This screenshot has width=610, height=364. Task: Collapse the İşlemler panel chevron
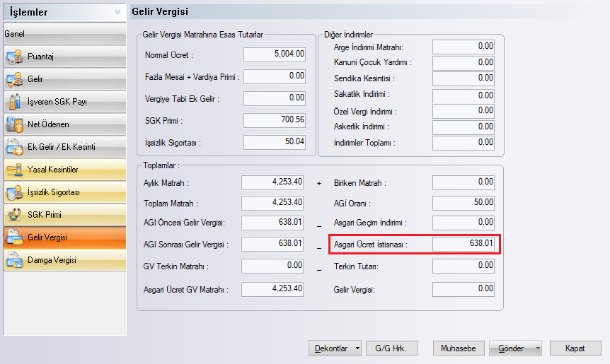click(117, 12)
